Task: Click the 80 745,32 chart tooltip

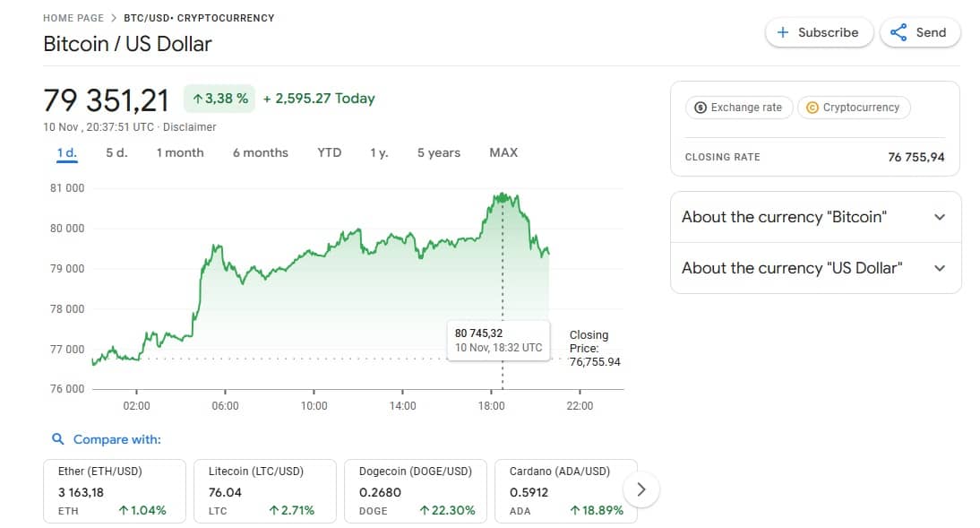Action: coord(499,341)
